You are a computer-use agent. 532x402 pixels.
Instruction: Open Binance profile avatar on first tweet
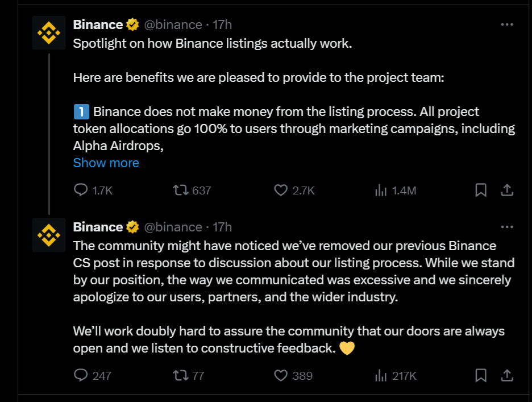49,32
